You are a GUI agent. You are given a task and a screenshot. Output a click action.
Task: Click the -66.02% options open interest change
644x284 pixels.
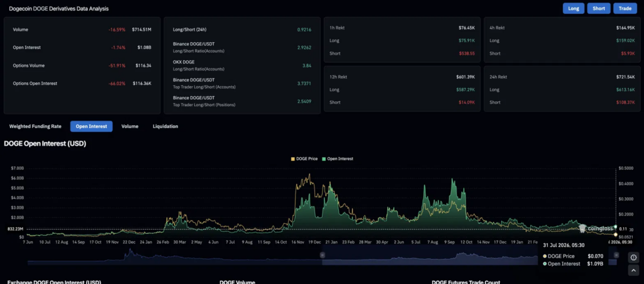point(116,84)
